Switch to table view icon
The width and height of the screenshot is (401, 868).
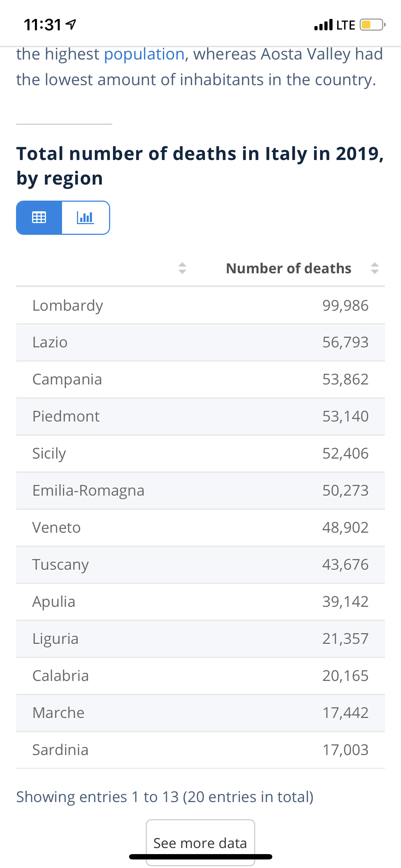39,217
